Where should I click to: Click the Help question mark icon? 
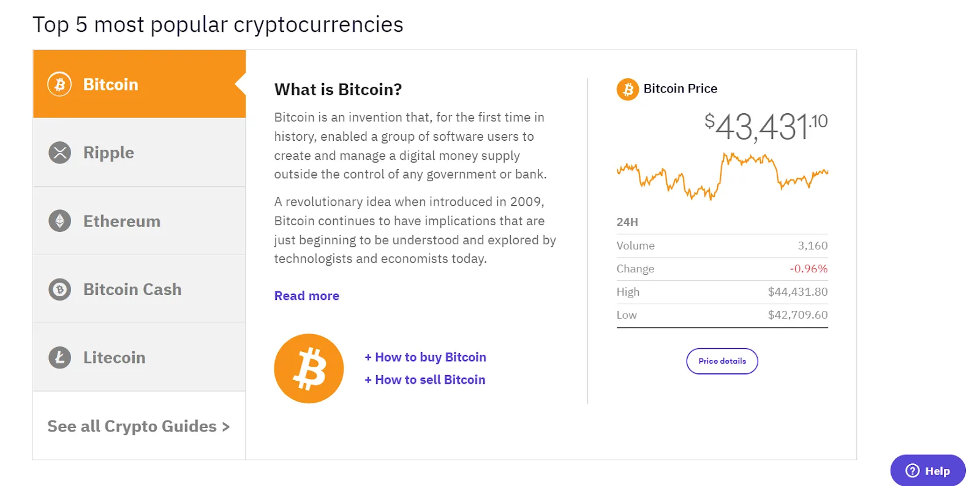(913, 471)
